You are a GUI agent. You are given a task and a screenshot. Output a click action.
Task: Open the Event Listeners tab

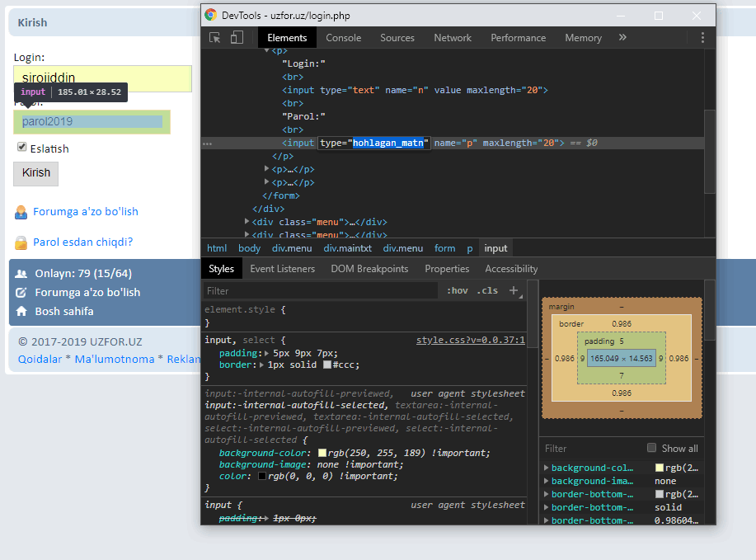pos(282,269)
